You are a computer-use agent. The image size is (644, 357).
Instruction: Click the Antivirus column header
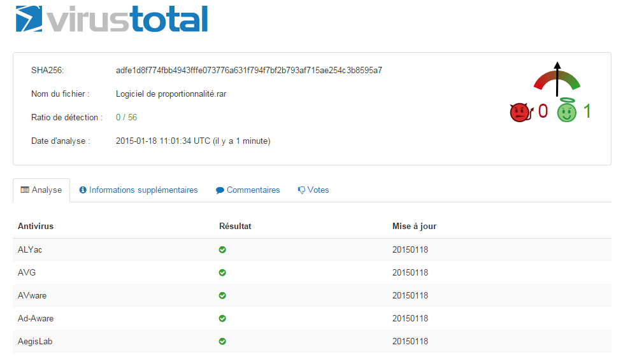pos(36,226)
